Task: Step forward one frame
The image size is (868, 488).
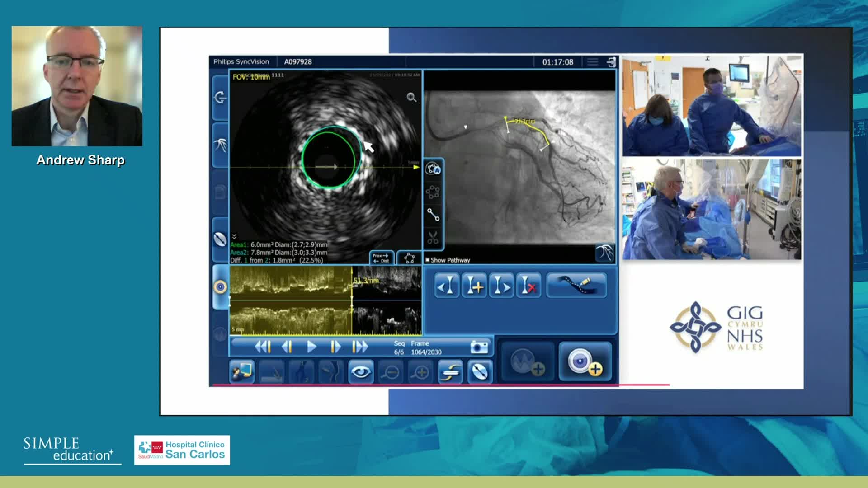Action: [x=335, y=347]
